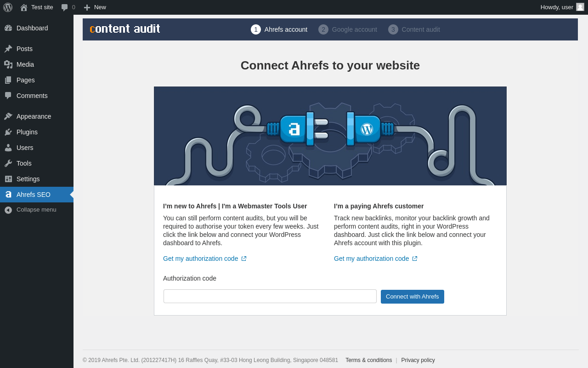The width and height of the screenshot is (588, 368).
Task: Open the comments bubble in admin bar
Action: (65, 7)
